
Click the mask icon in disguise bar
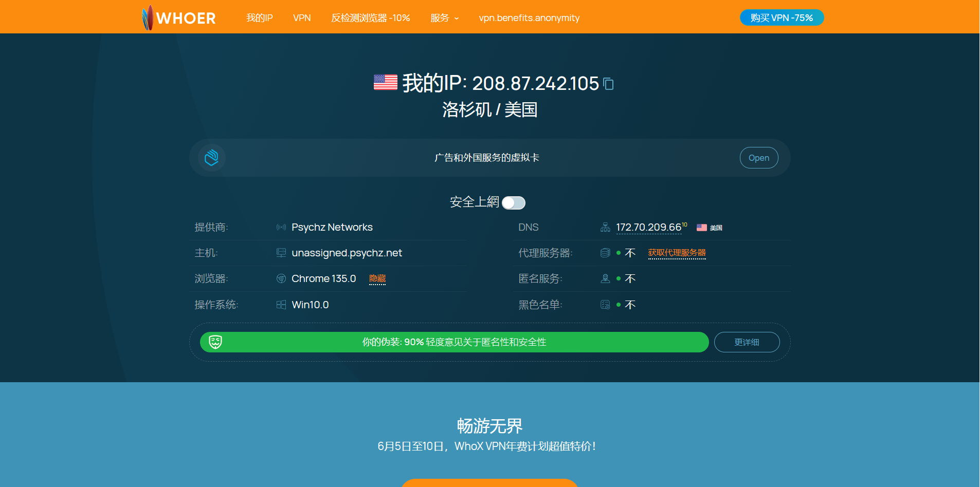pos(215,342)
